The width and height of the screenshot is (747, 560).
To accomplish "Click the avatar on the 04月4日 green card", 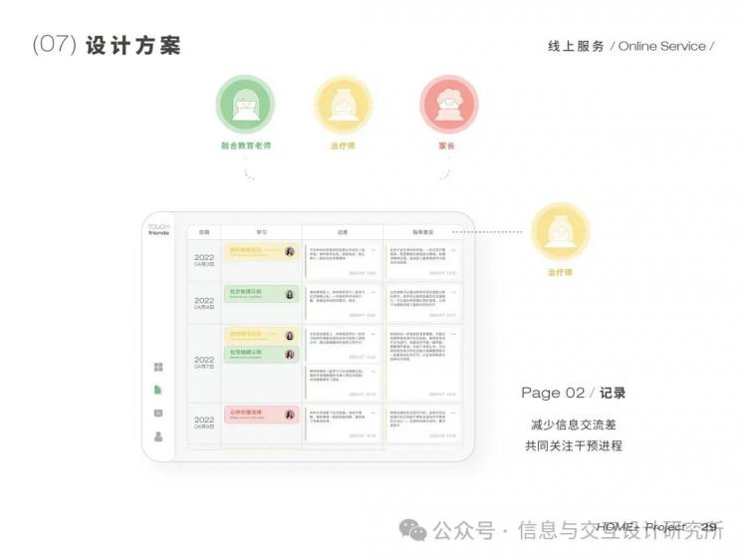I will [290, 294].
